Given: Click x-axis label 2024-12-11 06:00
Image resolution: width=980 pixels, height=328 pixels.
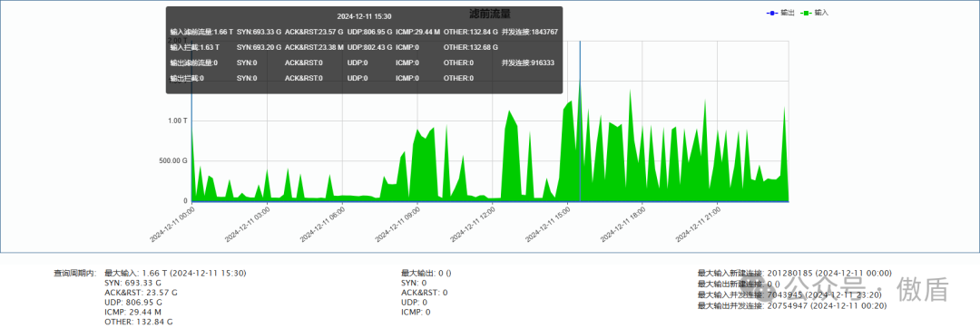Looking at the screenshot, I should 322,225.
